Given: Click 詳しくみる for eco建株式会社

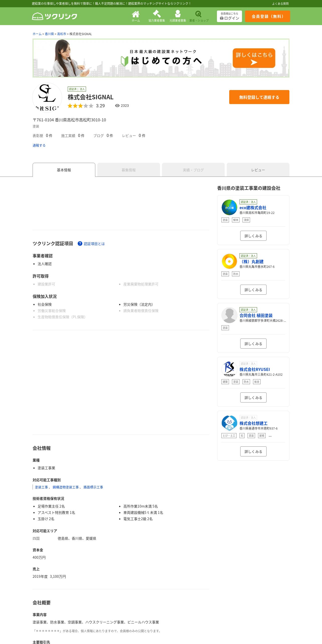Looking at the screenshot, I should 253,236.
